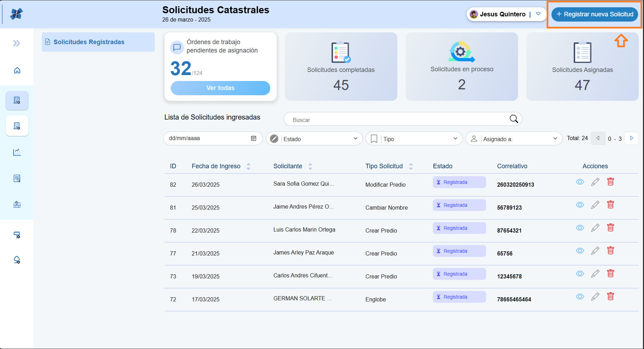Screen dimensions: 644x349
Task: Click the Buscar search input field
Action: pyautogui.click(x=397, y=120)
